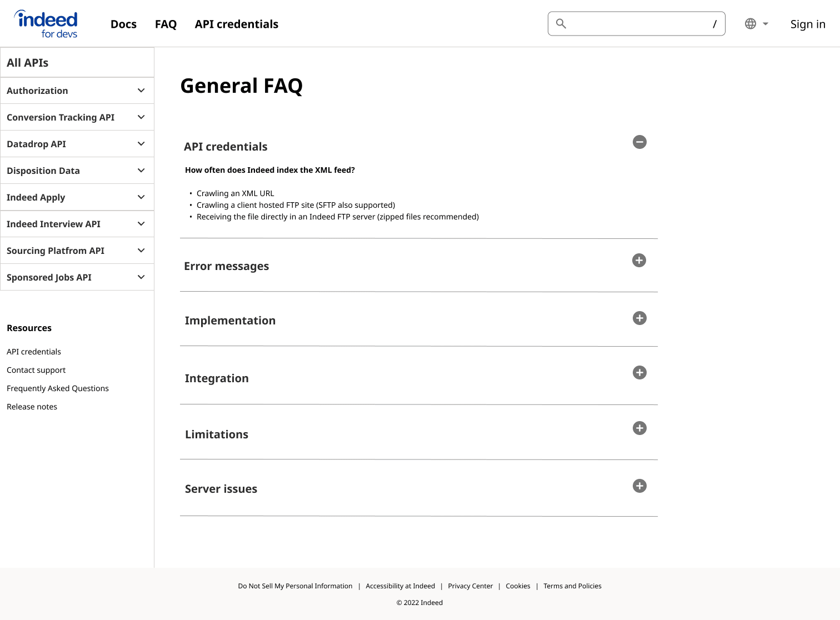
Task: Expand the Disposition Data chevron
Action: click(141, 171)
